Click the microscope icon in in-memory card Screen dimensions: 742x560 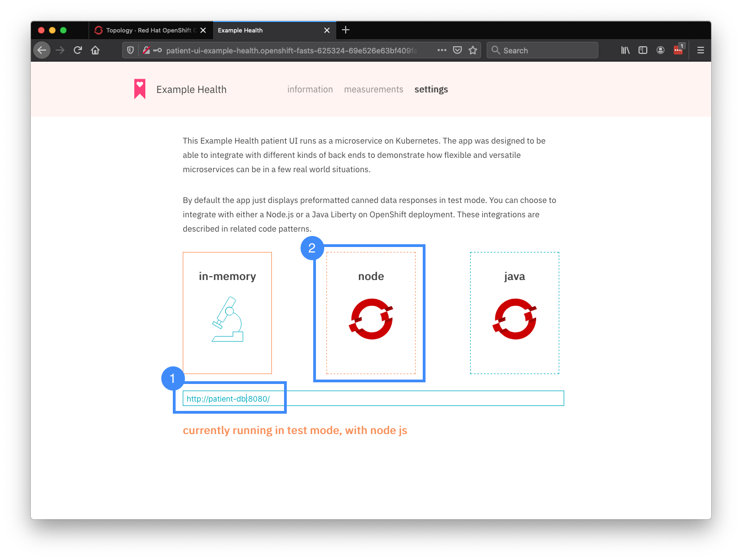coord(227,319)
